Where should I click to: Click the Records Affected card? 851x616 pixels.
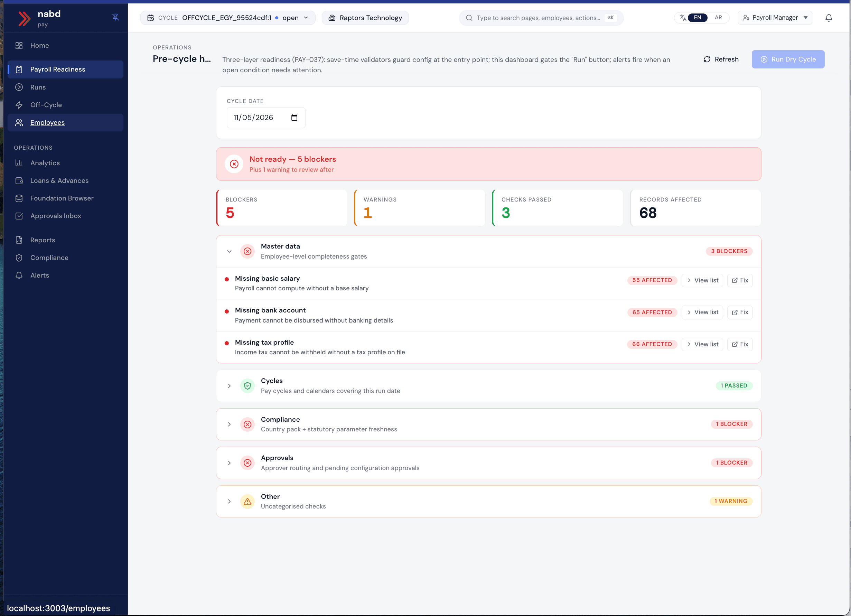[x=696, y=208]
